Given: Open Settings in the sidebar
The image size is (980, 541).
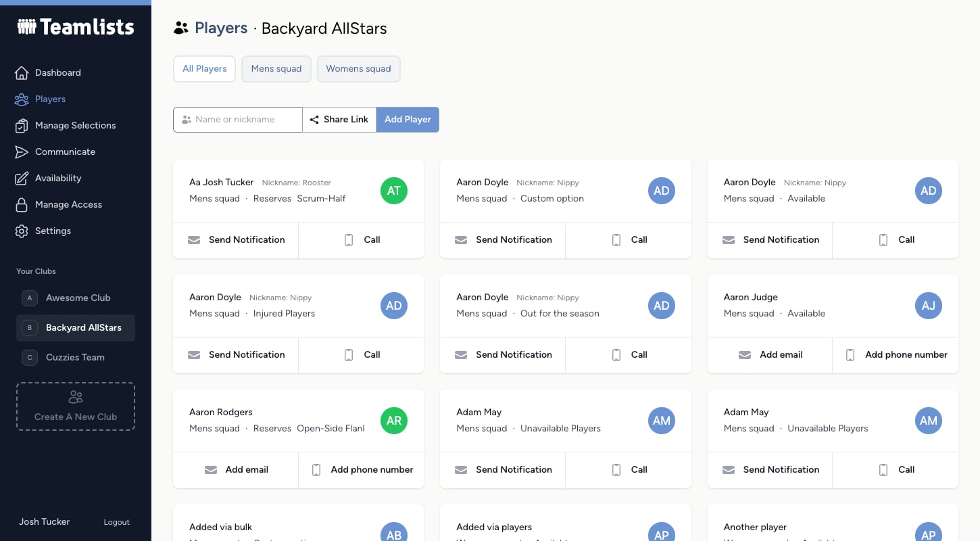Looking at the screenshot, I should (x=53, y=231).
